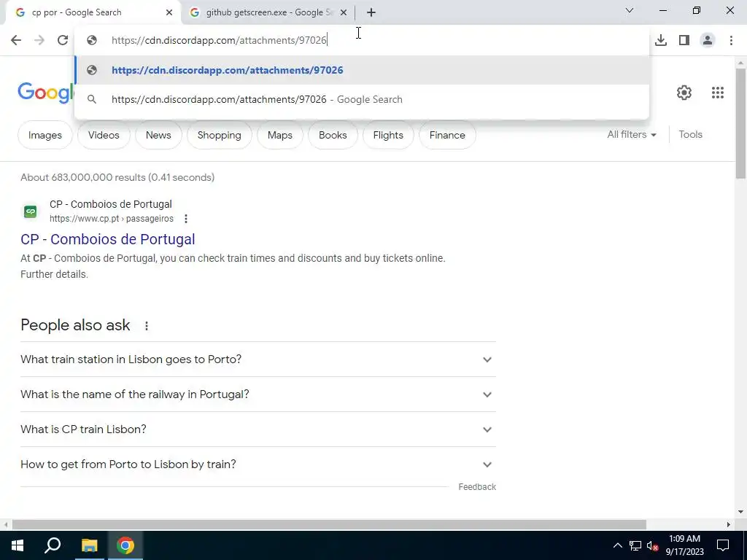Image resolution: width=747 pixels, height=560 pixels.
Task: Open File Explorer from taskbar
Action: tap(89, 545)
